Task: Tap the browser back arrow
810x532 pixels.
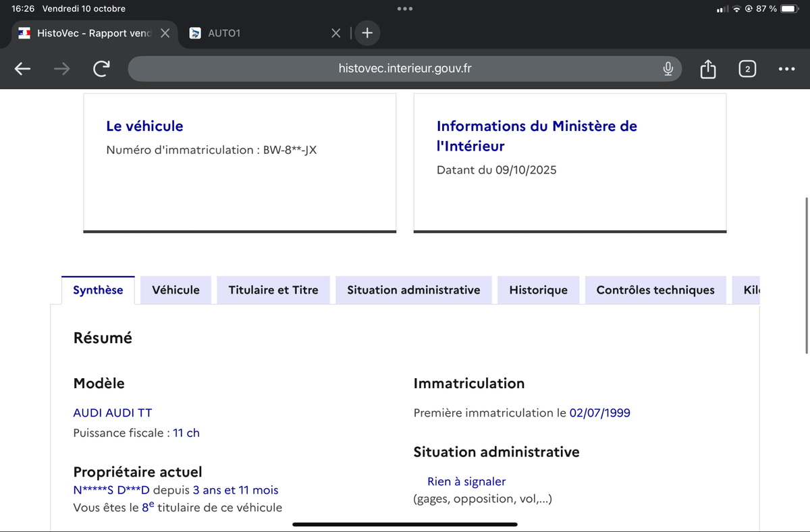Action: (x=22, y=69)
